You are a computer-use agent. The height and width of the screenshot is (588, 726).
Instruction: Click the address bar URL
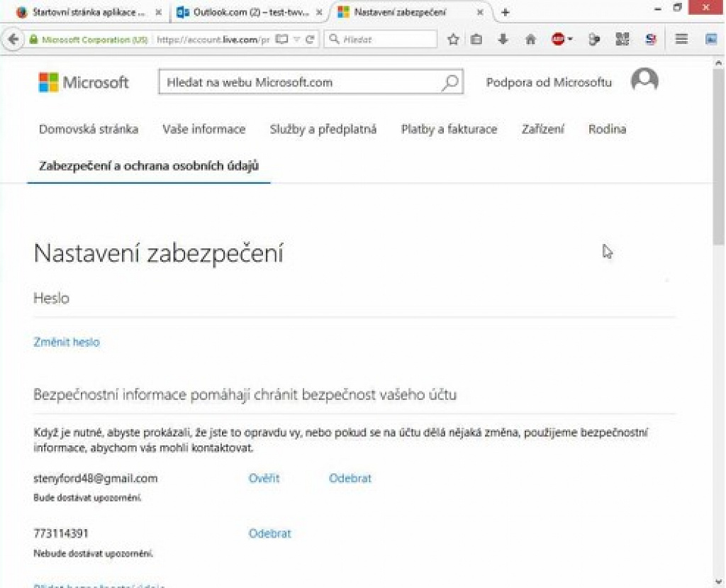pyautogui.click(x=213, y=40)
